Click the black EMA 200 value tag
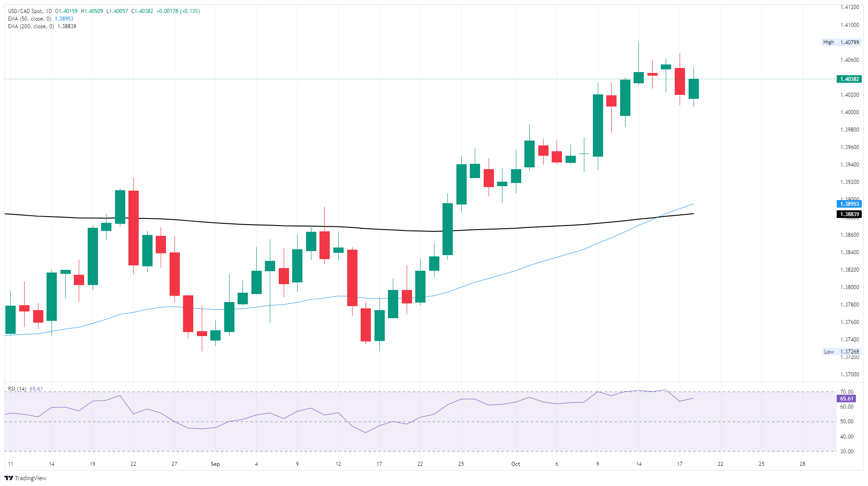Image resolution: width=868 pixels, height=486 pixels. pos(849,214)
